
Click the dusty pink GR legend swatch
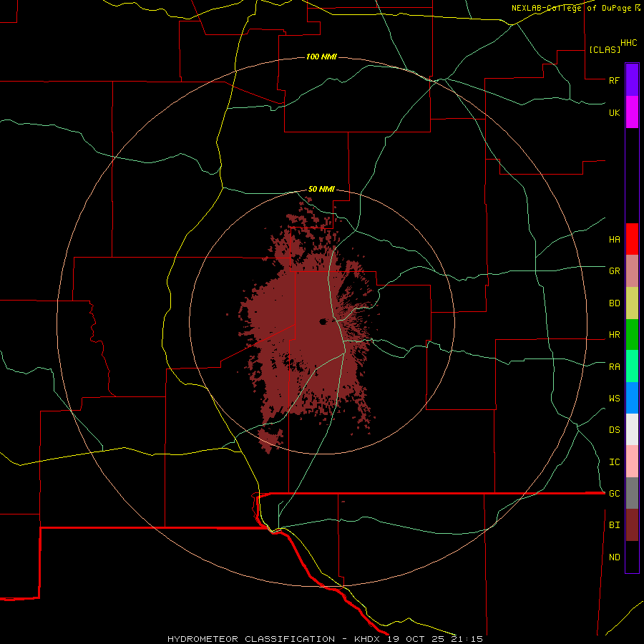[632, 271]
